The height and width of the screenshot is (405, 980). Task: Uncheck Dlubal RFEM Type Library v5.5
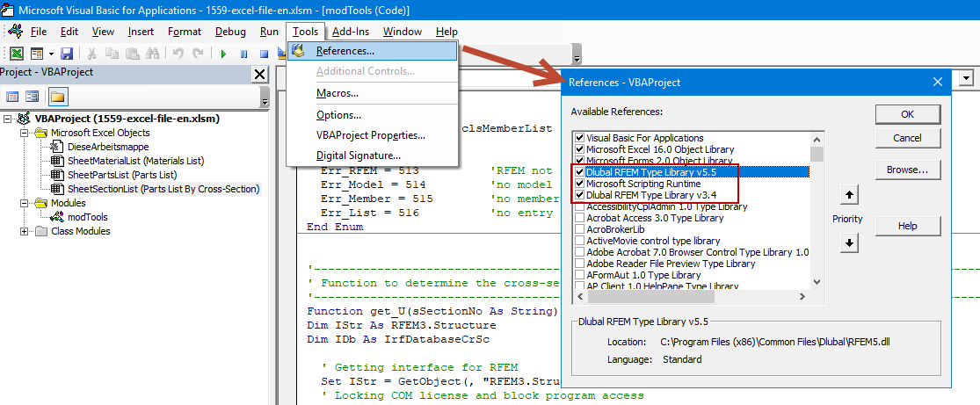click(x=579, y=172)
